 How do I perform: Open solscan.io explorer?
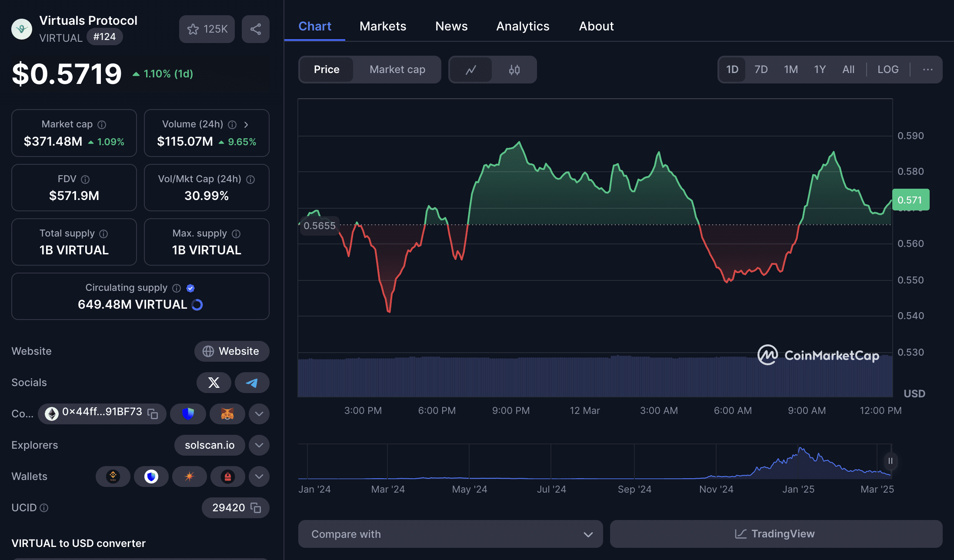[210, 445]
